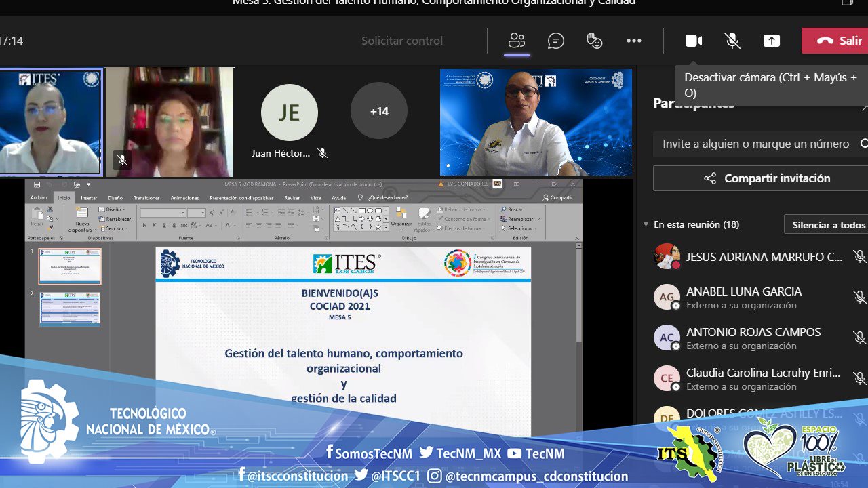
Task: Open the Transiciones ribbon tab
Action: 146,198
